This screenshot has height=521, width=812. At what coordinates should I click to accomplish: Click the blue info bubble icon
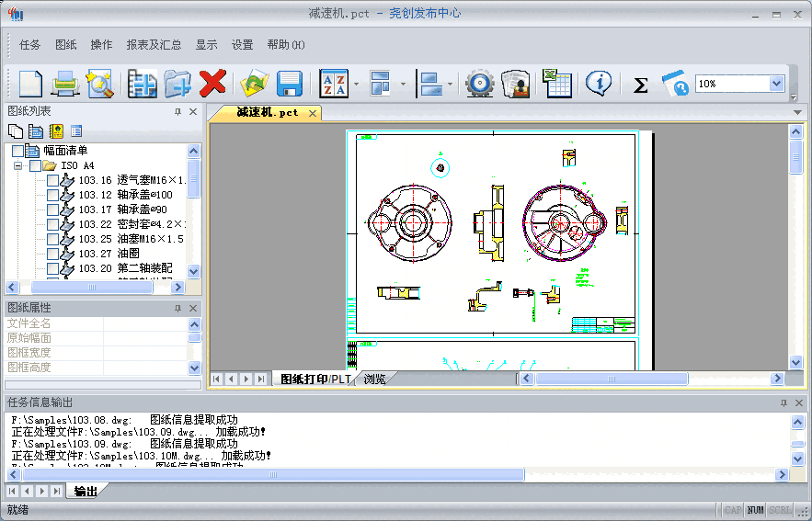600,84
